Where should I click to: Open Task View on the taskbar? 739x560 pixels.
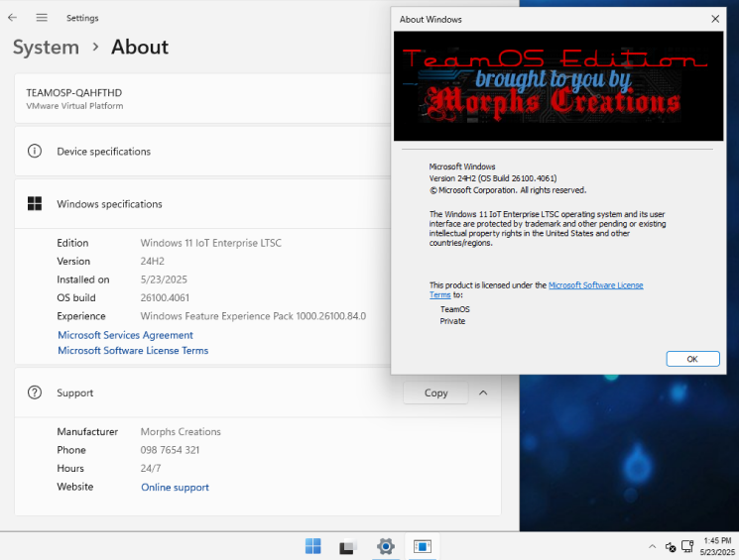pos(348,546)
